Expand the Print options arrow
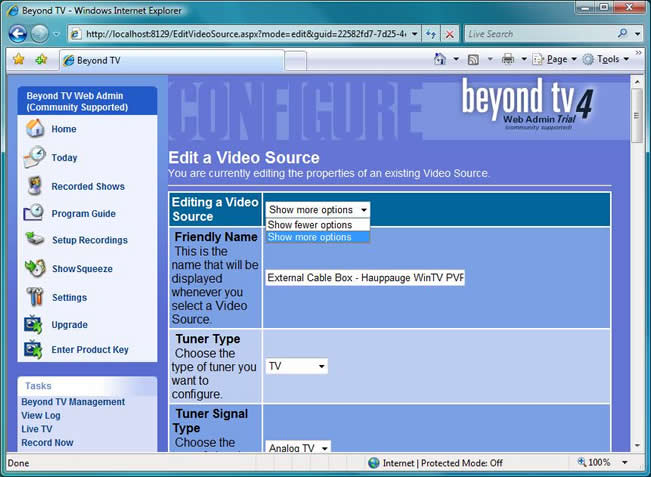This screenshot has height=477, width=651. click(x=524, y=59)
